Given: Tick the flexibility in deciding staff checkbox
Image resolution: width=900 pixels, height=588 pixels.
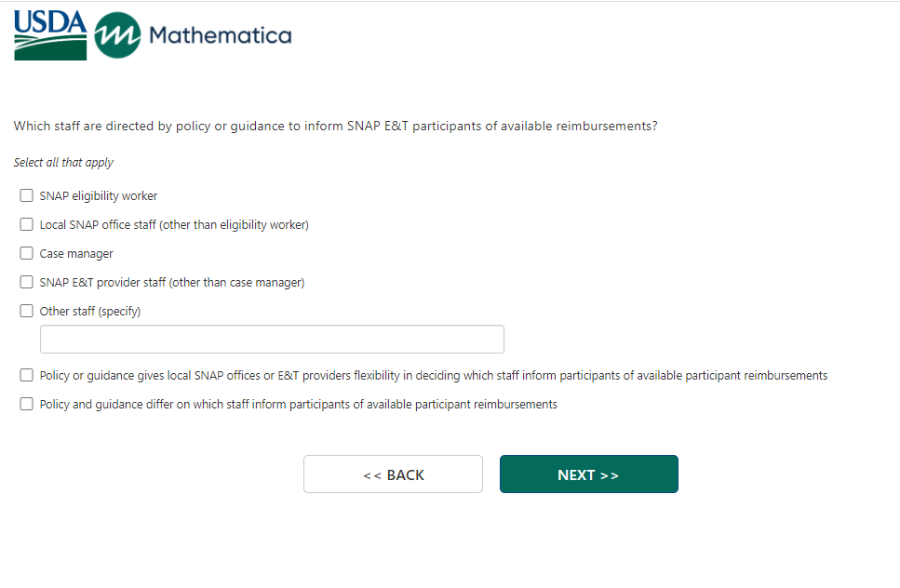Looking at the screenshot, I should 26,375.
